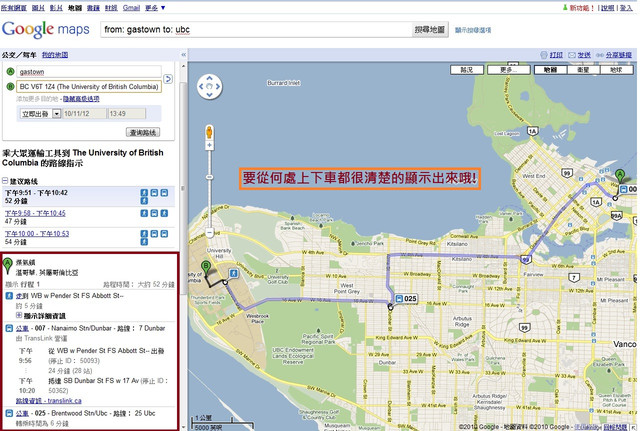Click hide advanced options link
The image size is (640, 431).
coord(81,99)
